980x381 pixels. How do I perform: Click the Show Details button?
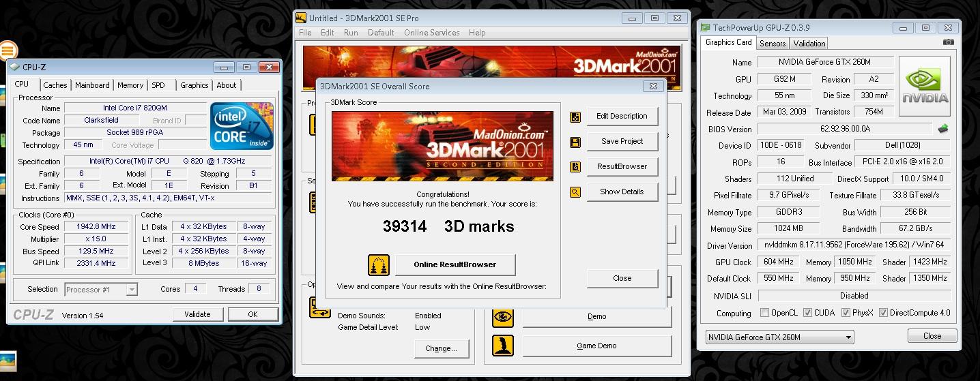(x=622, y=192)
